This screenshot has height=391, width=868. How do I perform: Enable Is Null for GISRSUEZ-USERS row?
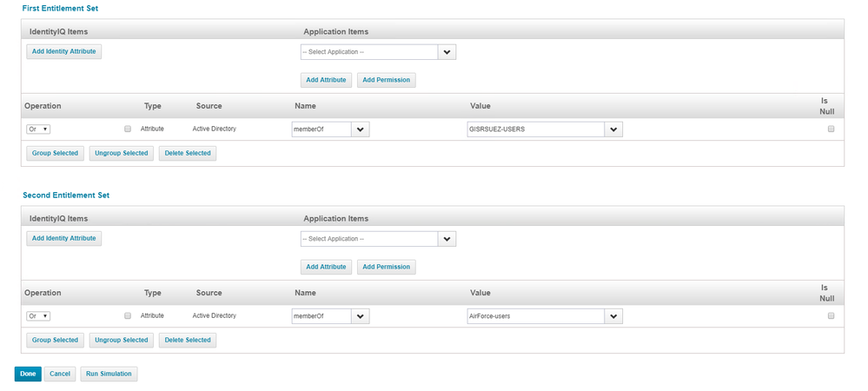click(x=831, y=129)
